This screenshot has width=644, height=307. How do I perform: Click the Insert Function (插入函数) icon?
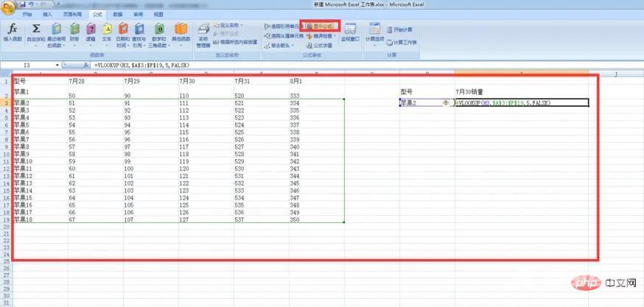(x=13, y=32)
